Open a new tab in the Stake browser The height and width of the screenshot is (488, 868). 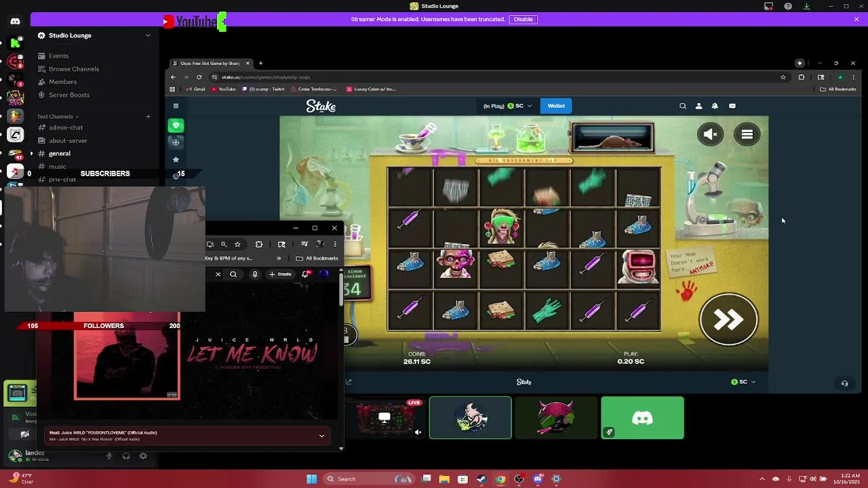click(x=260, y=63)
